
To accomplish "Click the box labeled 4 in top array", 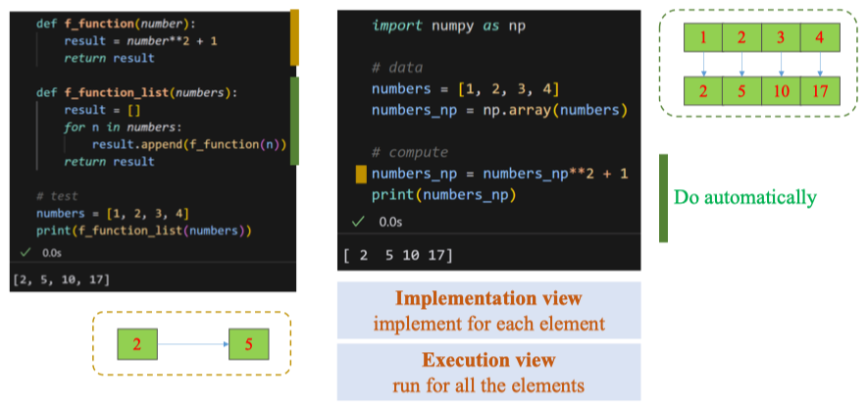I will pos(821,38).
